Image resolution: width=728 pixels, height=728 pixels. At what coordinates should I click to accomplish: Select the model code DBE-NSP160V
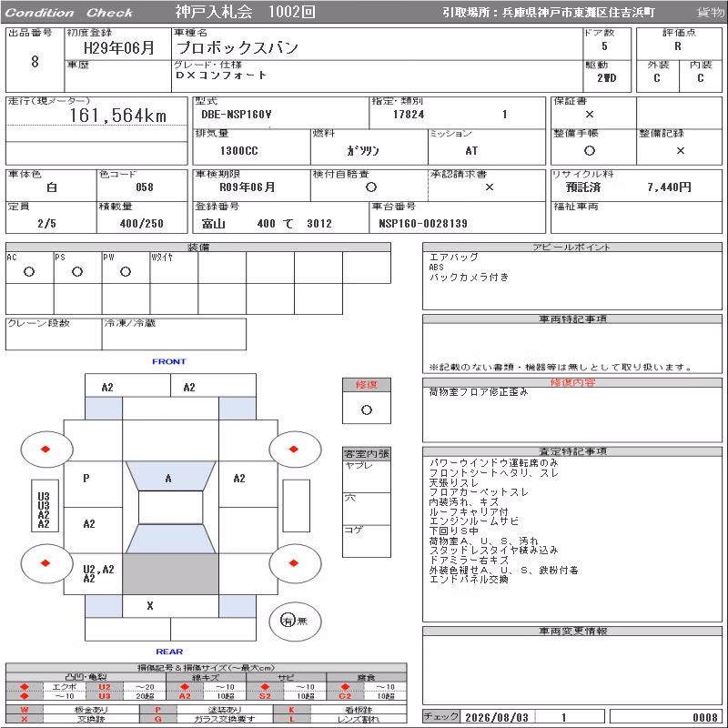pyautogui.click(x=237, y=115)
